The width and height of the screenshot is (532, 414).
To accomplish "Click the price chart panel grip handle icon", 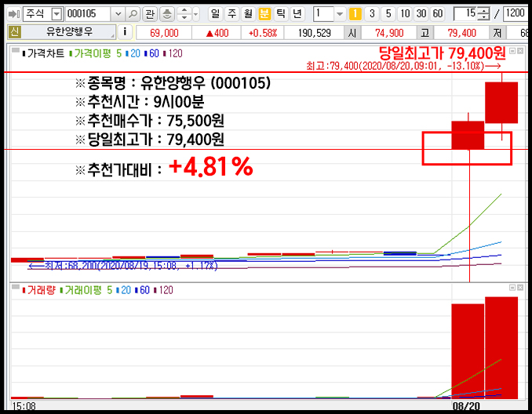I will tap(15, 50).
